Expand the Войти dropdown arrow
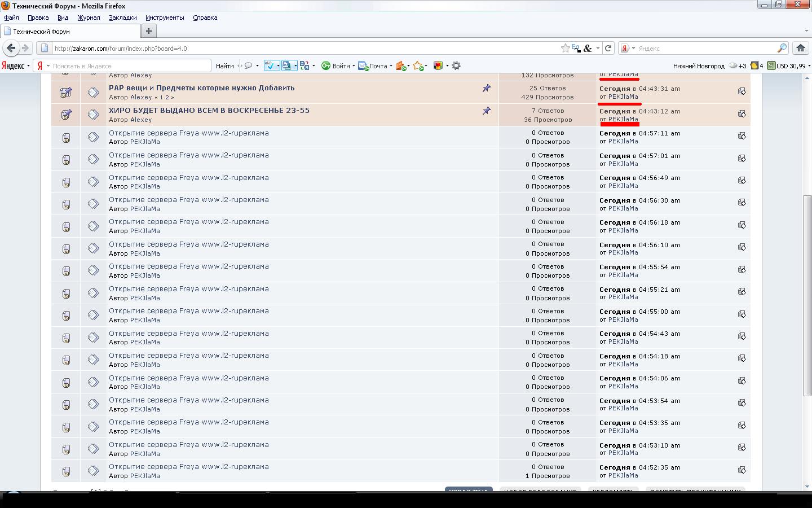 pyautogui.click(x=354, y=66)
